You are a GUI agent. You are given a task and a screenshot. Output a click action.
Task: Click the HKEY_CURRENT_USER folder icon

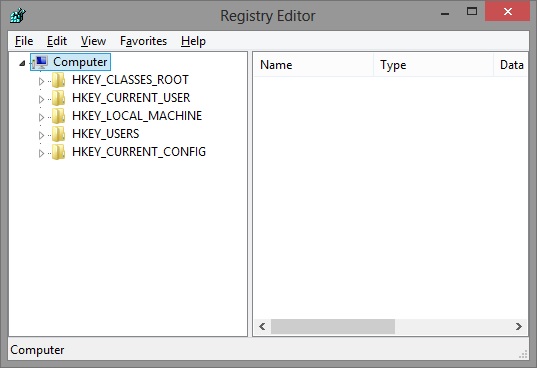click(59, 98)
